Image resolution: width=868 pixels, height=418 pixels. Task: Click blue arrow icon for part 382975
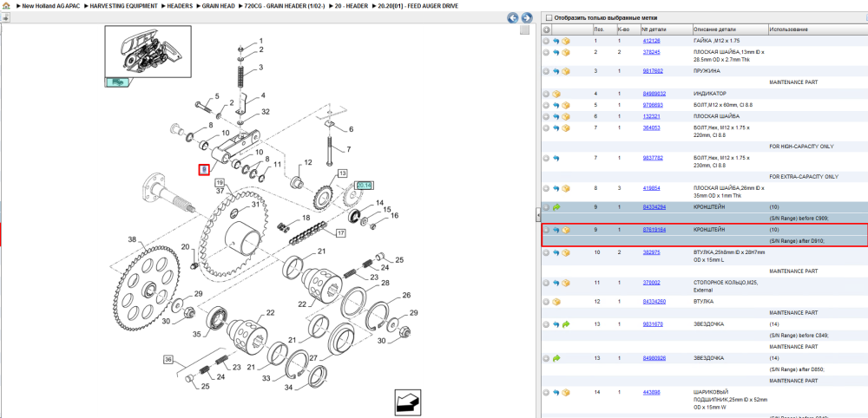click(x=556, y=252)
